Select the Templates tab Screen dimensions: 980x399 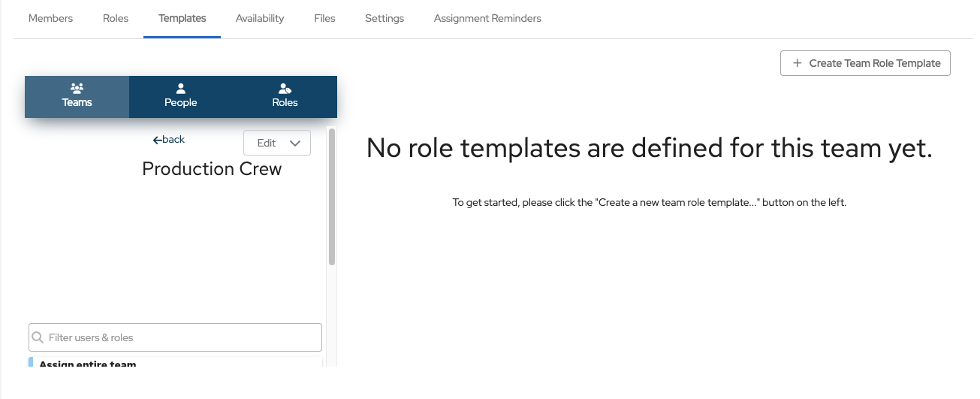click(182, 18)
